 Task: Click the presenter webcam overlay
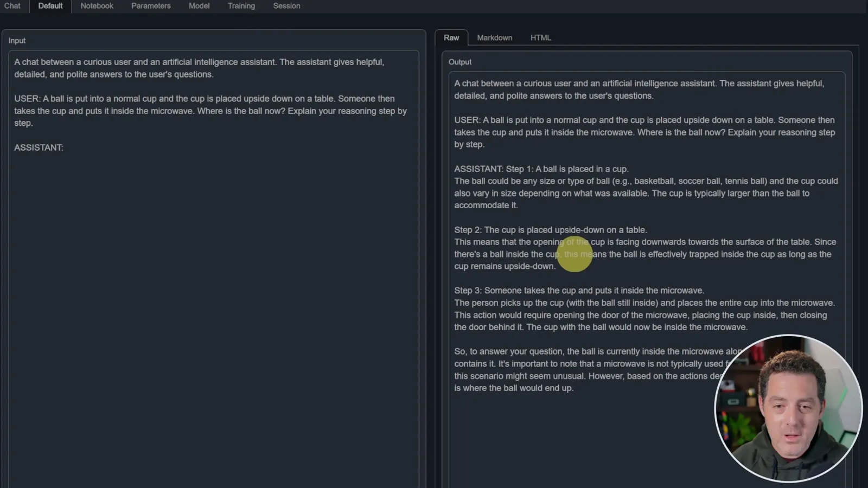788,408
